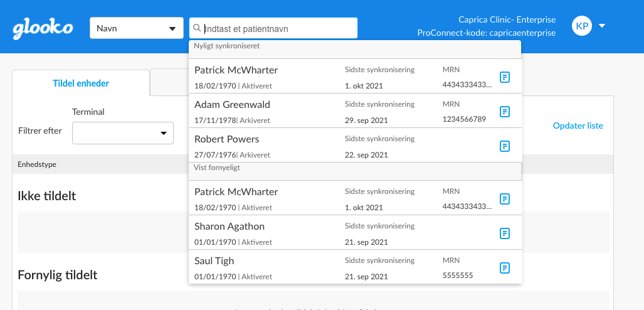Click the Enhedstype column header
Image resolution: width=644 pixels, height=310 pixels.
pyautogui.click(x=37, y=164)
